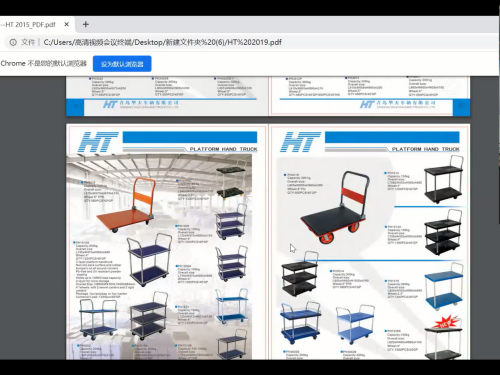Click the blue page-number square at left footer
Screen dimensions: 500x375
[x=75, y=107]
